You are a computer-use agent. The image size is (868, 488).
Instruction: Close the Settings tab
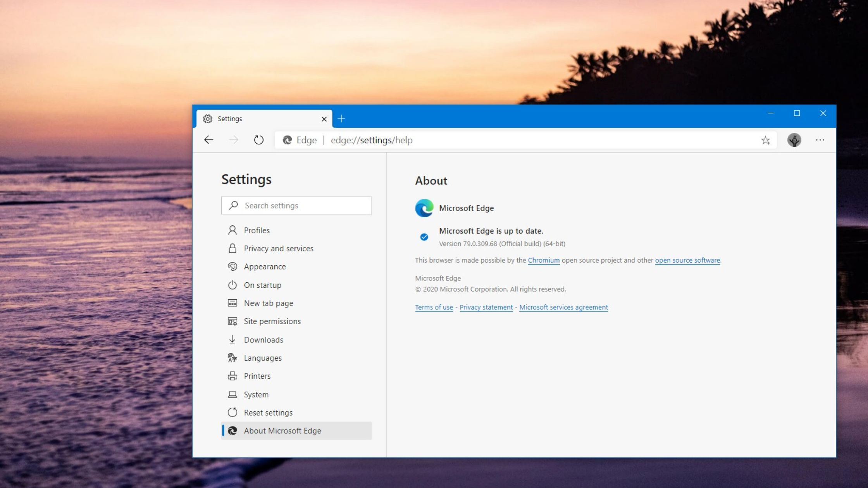[x=324, y=119]
